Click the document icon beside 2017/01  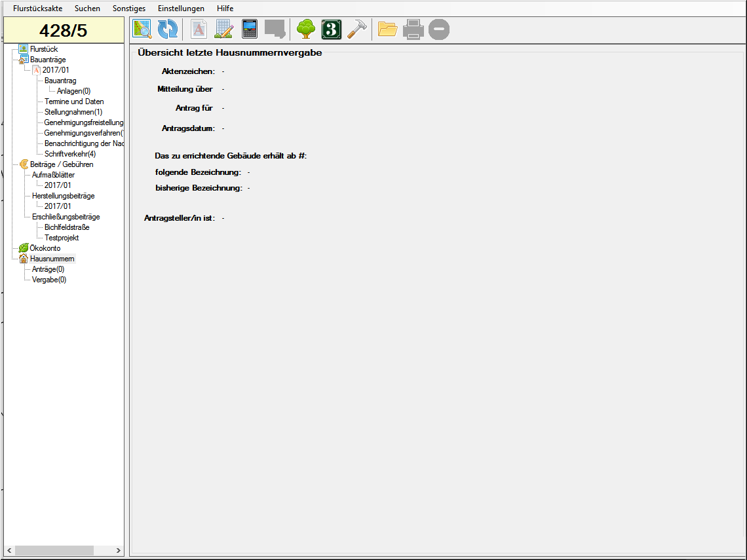click(x=36, y=70)
